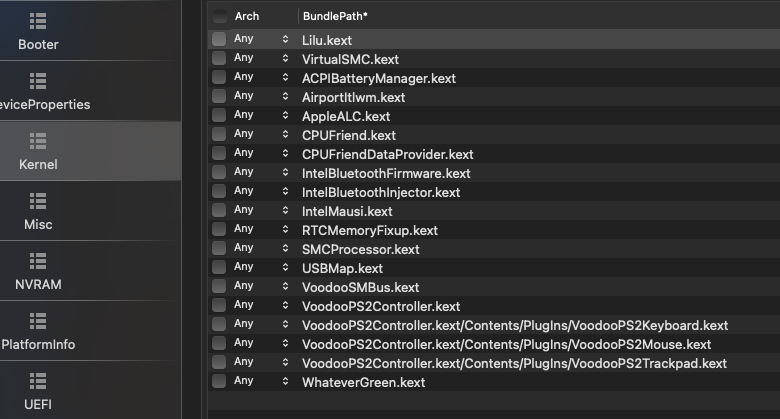The height and width of the screenshot is (419, 780).
Task: Sort by the BundlePath column header
Action: click(335, 16)
